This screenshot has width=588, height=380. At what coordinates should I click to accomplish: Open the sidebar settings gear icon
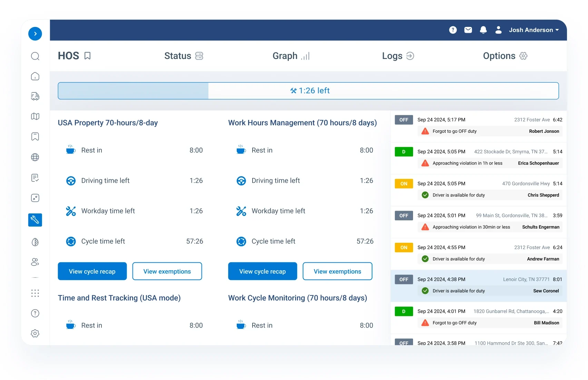[x=35, y=333]
